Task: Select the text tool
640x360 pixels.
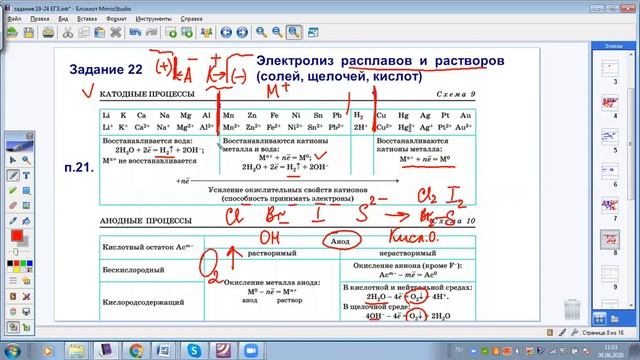Action: pyautogui.click(x=26, y=176)
